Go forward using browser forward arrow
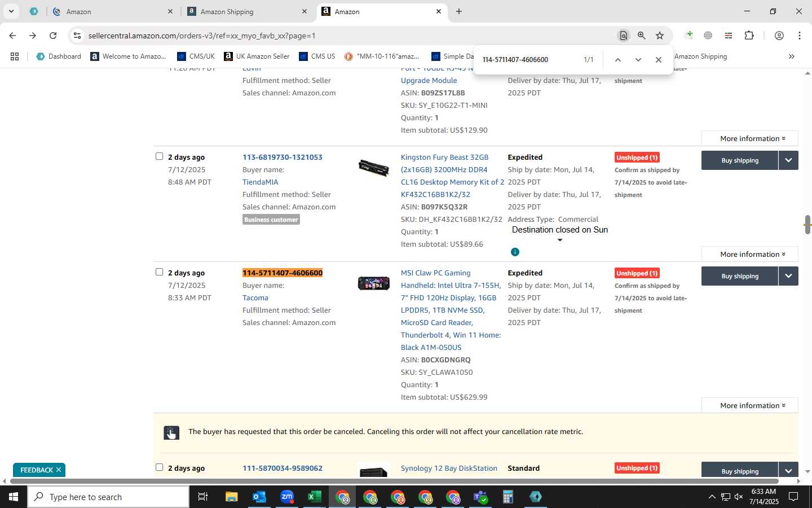 [33, 36]
